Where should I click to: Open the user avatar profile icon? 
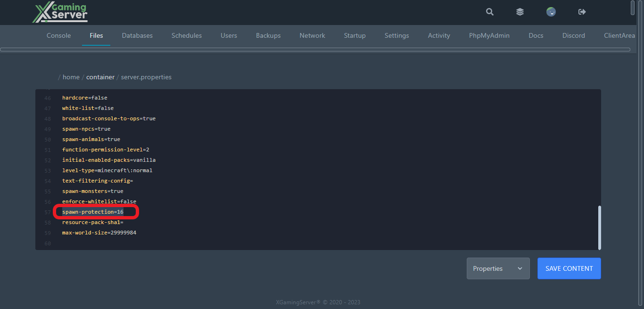tap(551, 12)
